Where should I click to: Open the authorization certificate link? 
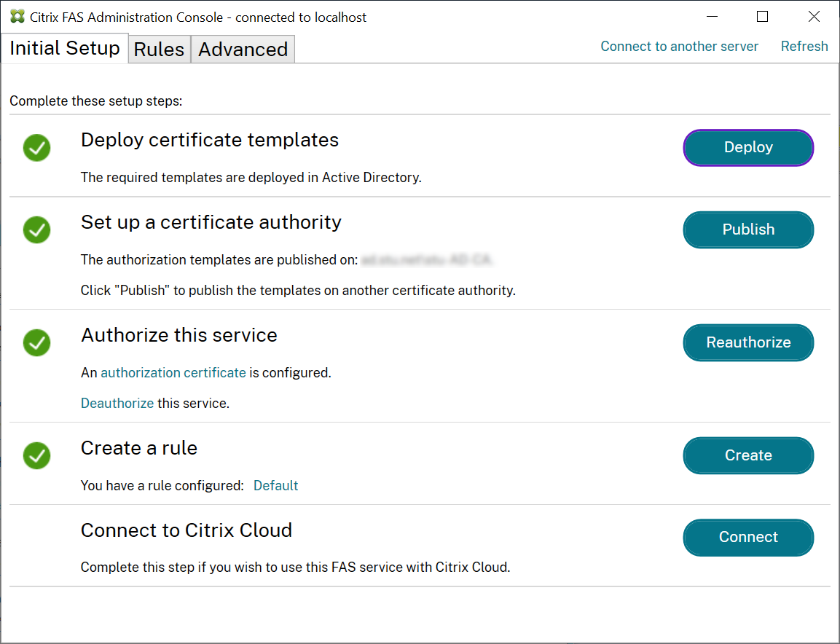click(173, 373)
